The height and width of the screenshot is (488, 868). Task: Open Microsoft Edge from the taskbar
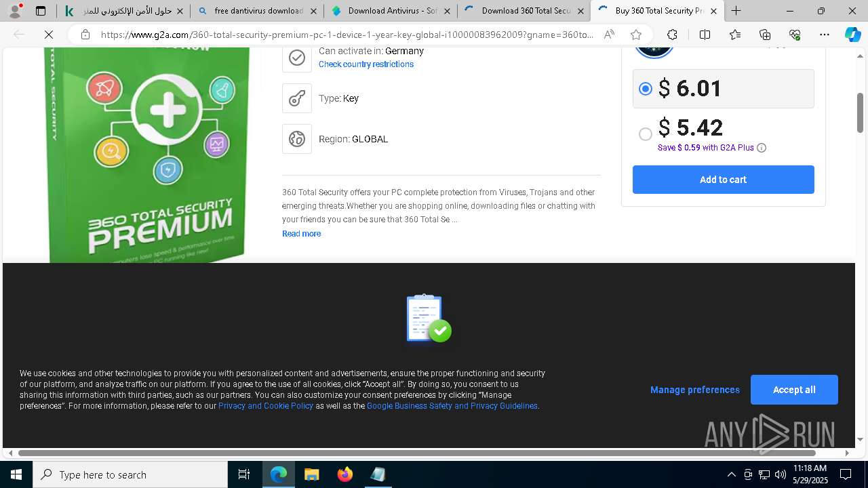[x=279, y=474]
